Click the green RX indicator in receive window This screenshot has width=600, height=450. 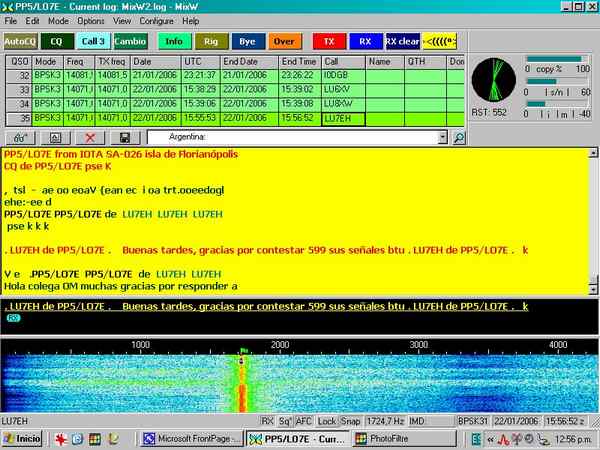point(14,318)
